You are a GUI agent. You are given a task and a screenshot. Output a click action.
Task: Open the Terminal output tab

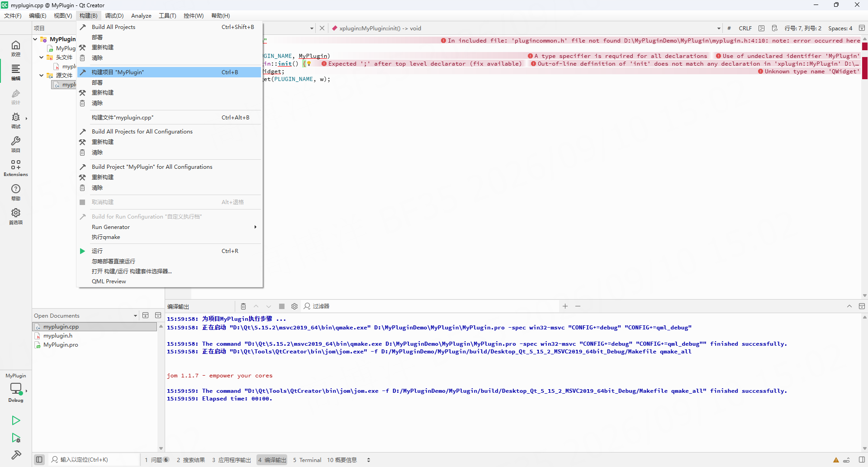(x=307, y=460)
